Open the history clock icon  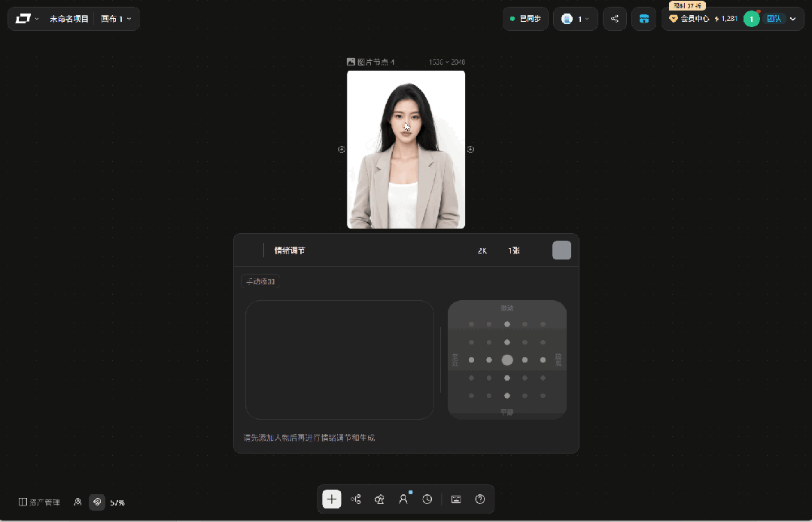[x=427, y=499]
